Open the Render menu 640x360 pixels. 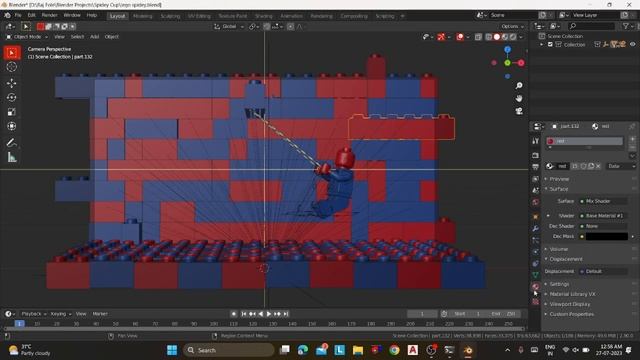49,16
